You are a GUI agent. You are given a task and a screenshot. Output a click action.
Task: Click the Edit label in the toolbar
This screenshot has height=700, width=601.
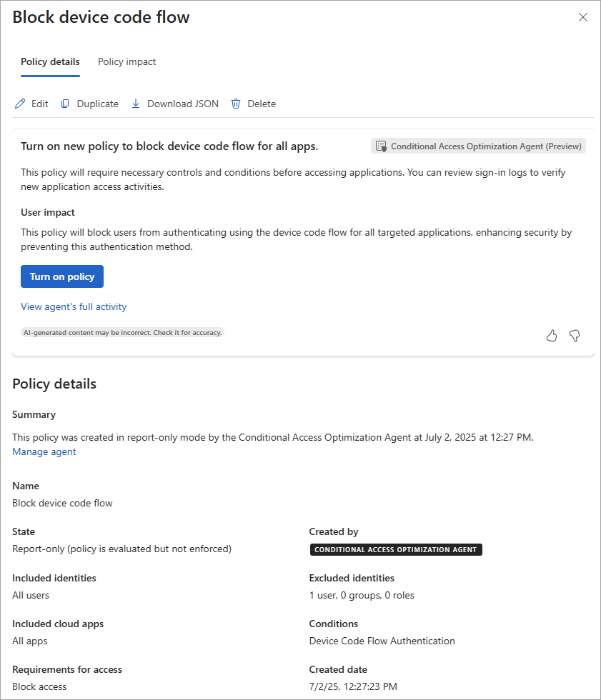click(40, 104)
